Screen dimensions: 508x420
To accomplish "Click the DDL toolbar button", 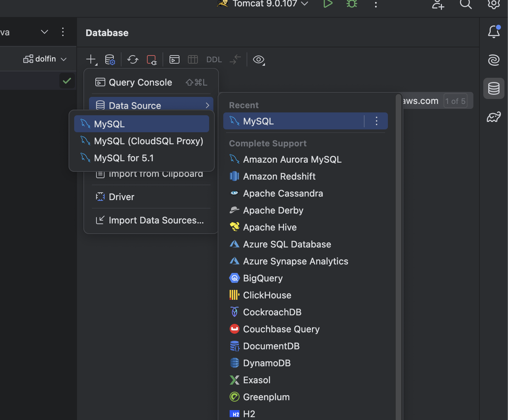I will [214, 59].
